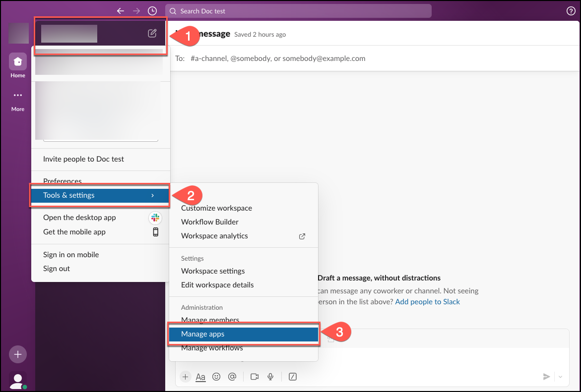Select Invite people to Doc test
Viewport: 581px width, 392px height.
click(x=100, y=159)
